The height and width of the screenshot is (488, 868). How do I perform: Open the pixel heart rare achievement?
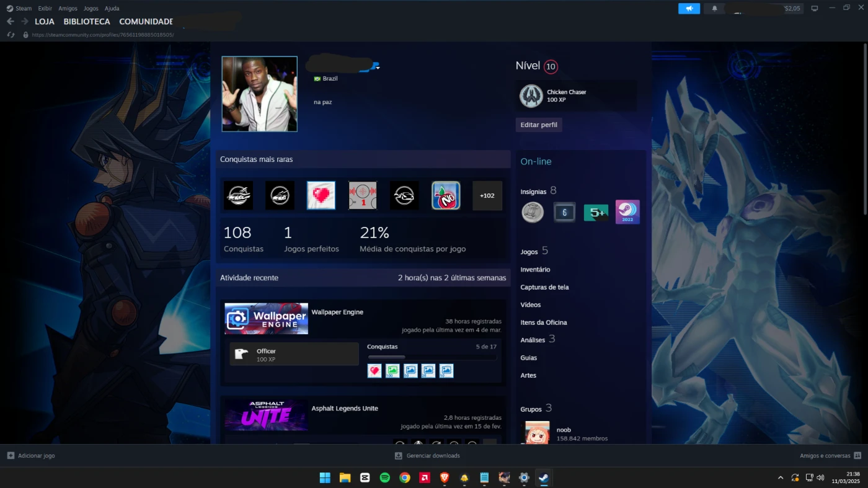point(321,195)
